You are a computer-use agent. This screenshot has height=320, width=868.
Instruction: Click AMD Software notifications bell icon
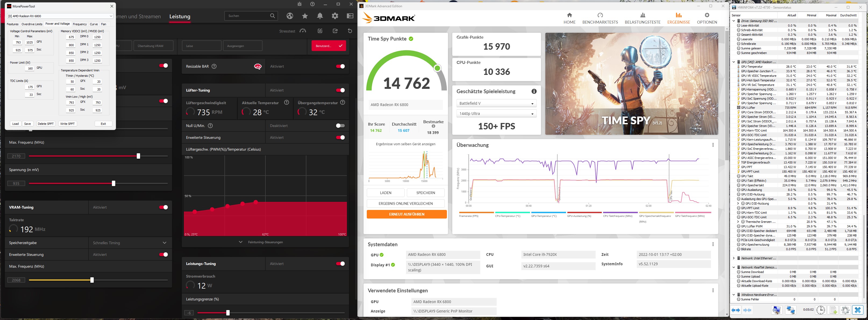[x=320, y=16]
